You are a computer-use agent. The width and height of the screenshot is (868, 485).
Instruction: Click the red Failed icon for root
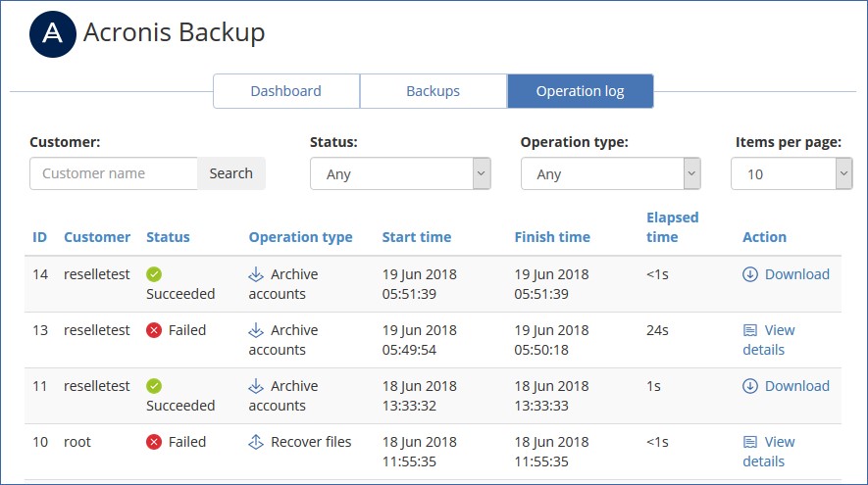click(154, 442)
